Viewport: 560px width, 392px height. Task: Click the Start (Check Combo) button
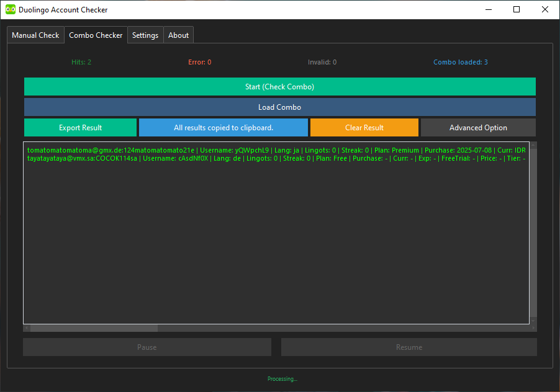(x=279, y=87)
